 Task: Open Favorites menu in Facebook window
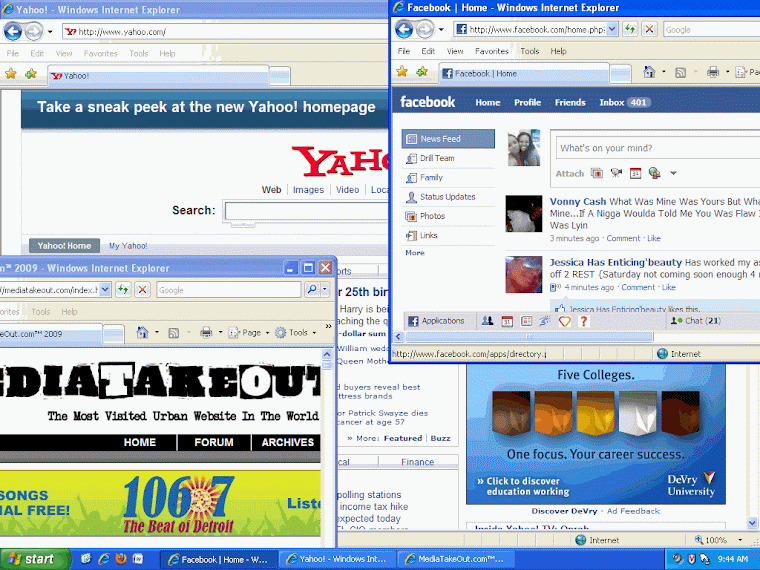491,51
